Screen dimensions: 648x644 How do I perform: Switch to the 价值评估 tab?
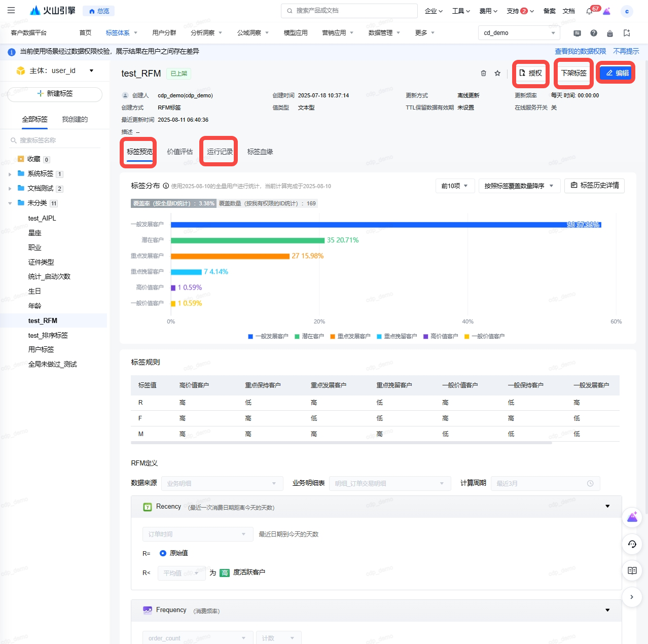179,152
